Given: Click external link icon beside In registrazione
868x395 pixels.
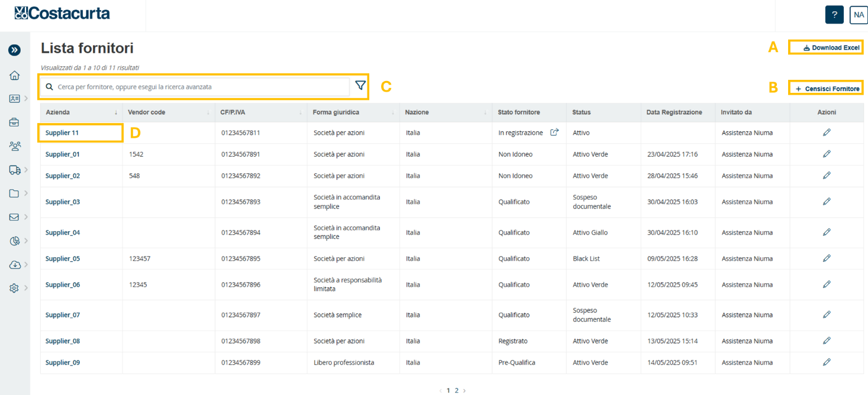Looking at the screenshot, I should (x=554, y=132).
